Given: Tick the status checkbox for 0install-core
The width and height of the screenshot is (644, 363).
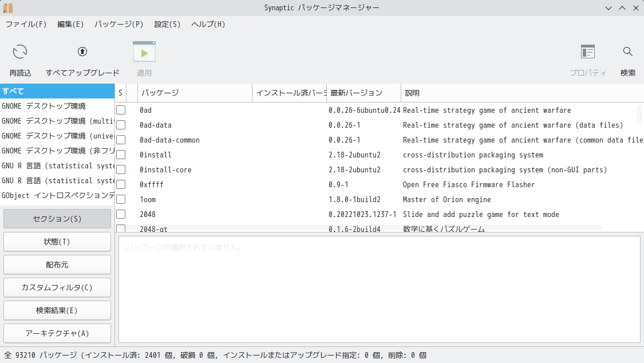Looking at the screenshot, I should pos(121,169).
